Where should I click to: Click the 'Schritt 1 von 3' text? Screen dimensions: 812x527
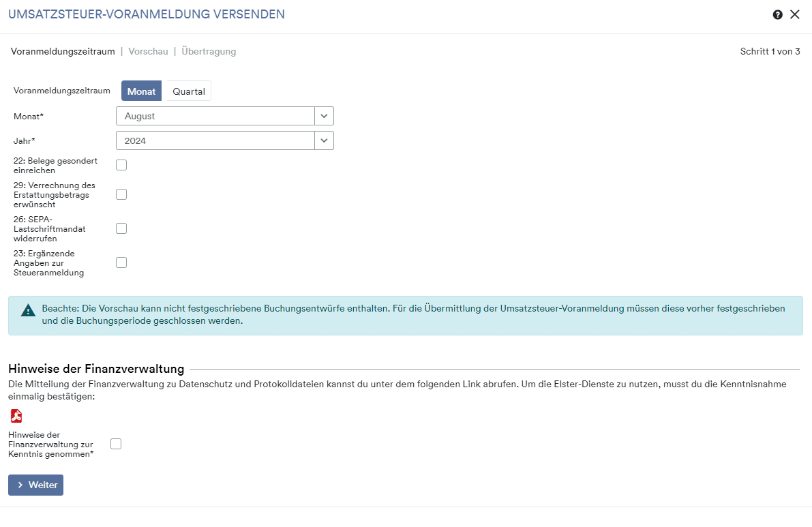[x=770, y=51]
